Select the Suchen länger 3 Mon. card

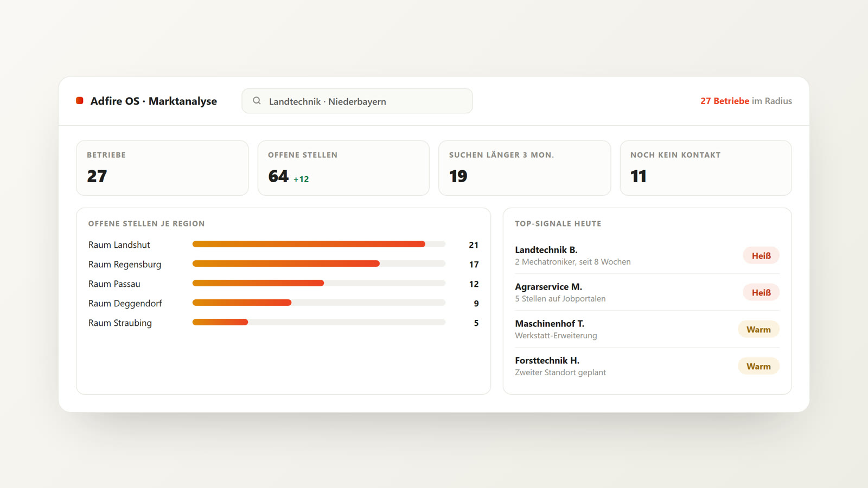(x=525, y=168)
